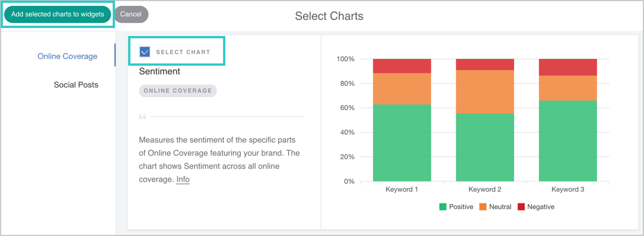Click the Online Coverage tag badge
Image resolution: width=644 pixels, height=236 pixels.
pyautogui.click(x=178, y=90)
